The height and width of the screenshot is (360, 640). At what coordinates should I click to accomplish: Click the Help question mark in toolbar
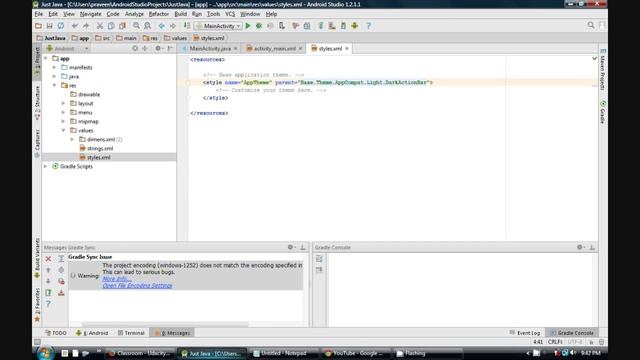369,26
